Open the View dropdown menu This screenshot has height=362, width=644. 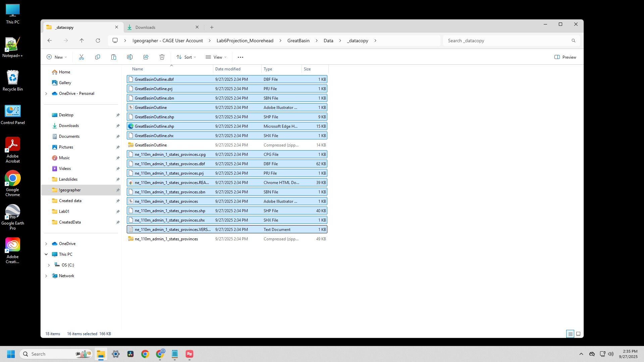[216, 57]
